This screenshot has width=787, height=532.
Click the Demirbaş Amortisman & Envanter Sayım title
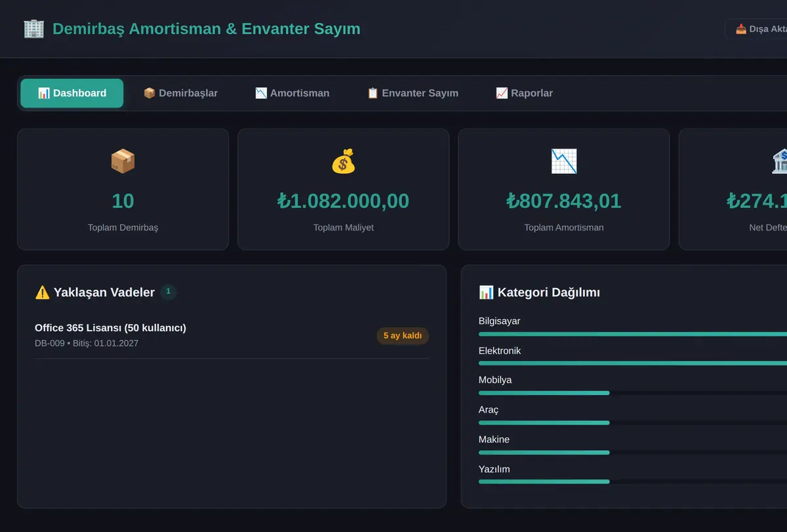coord(206,29)
